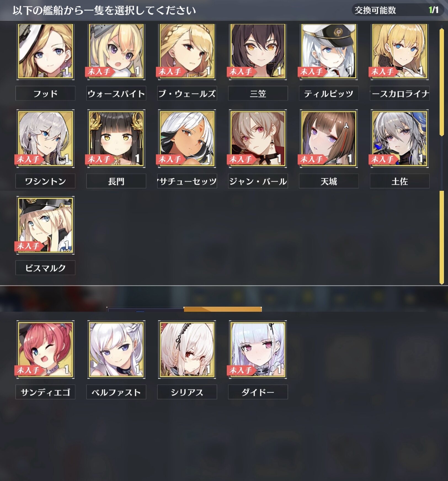
Task: Click the 交換可能数 counter badge
Action: 398,10
